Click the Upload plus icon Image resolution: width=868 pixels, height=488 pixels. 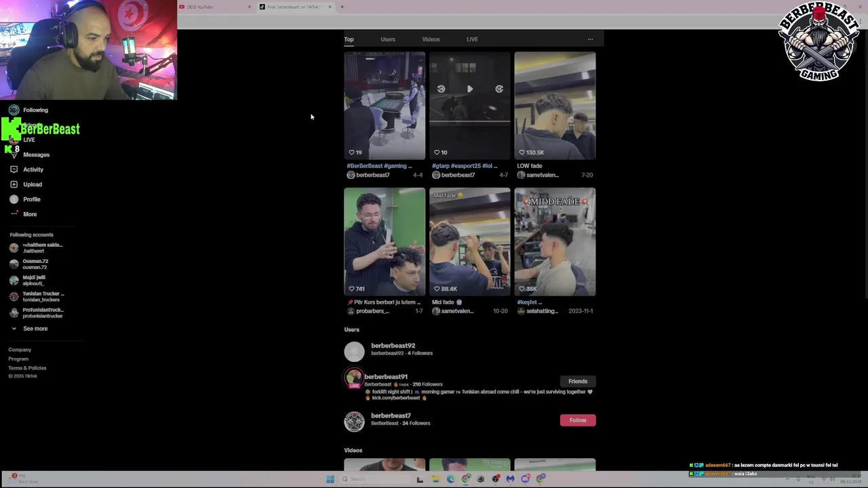14,184
